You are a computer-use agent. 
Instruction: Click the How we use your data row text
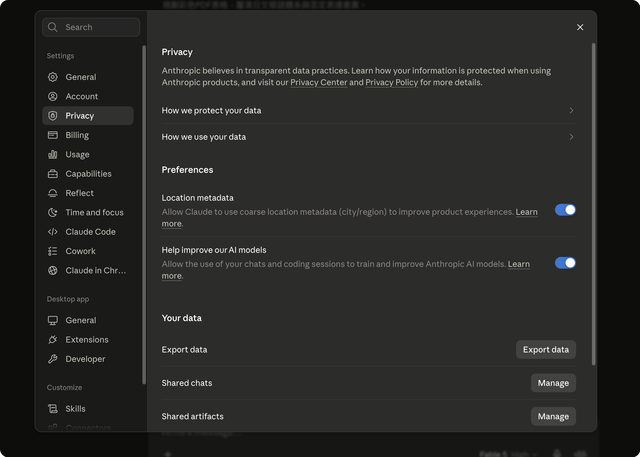click(204, 137)
